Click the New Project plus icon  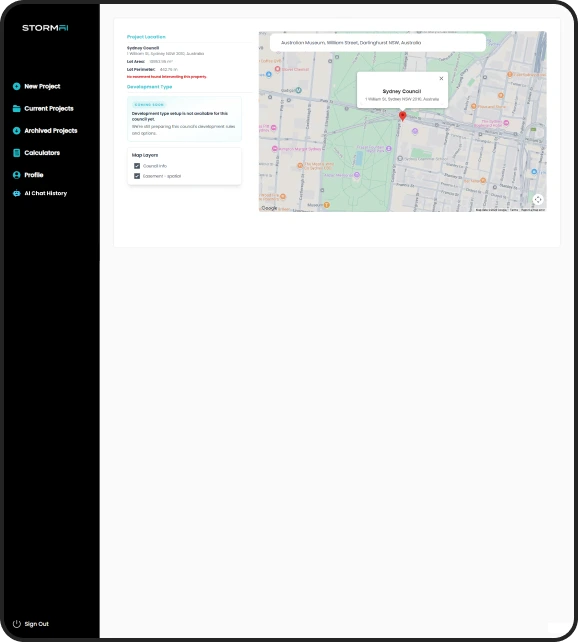pyautogui.click(x=16, y=86)
